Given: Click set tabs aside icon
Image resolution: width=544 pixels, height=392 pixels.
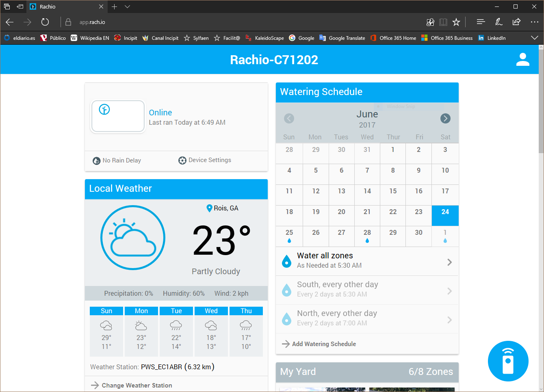Looking at the screenshot, I should click(x=20, y=6).
